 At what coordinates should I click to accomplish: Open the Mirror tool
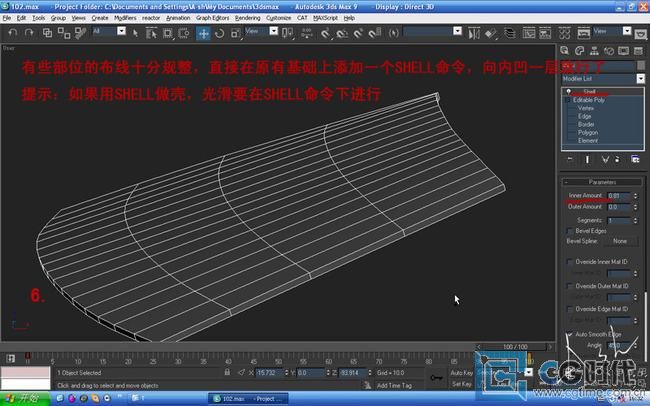tap(474, 33)
